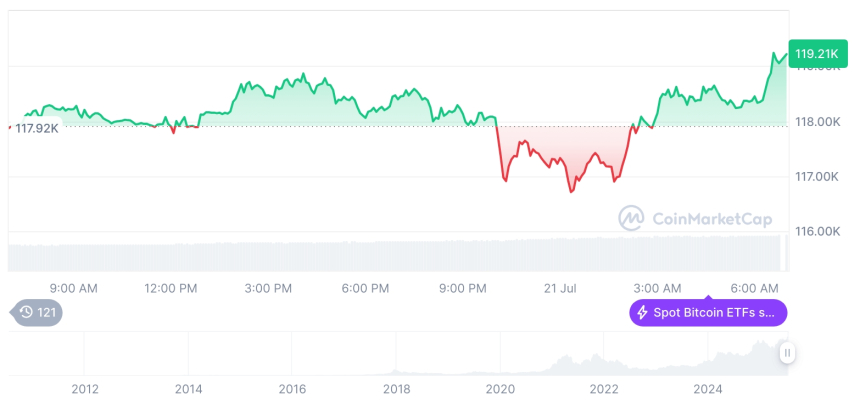860x401 pixels.
Task: Click the 9:00 PM time axis label
Action: pyautogui.click(x=463, y=288)
